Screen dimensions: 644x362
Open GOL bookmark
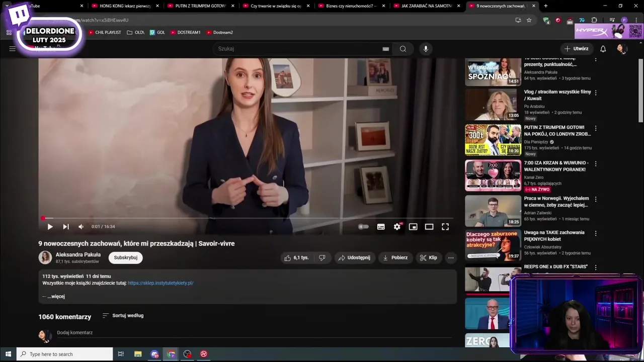(x=157, y=32)
